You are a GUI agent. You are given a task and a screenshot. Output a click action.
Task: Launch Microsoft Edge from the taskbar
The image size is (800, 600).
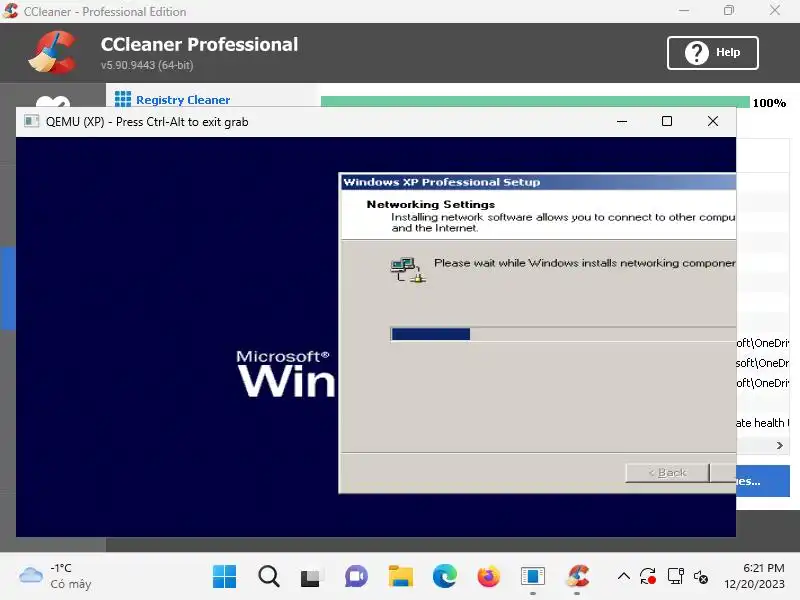[444, 577]
